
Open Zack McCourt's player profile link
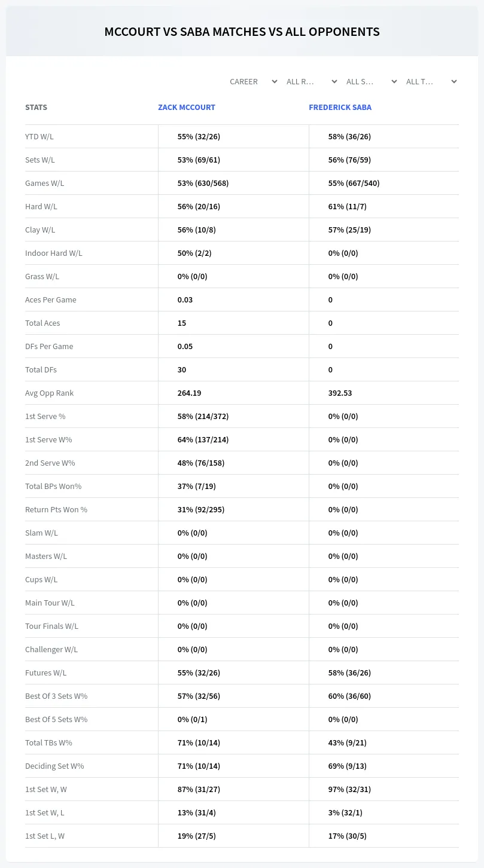[x=187, y=108]
